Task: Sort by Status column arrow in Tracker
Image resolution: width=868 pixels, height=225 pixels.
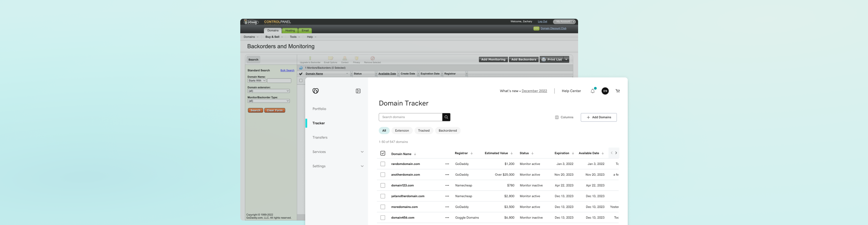Action: click(x=532, y=153)
